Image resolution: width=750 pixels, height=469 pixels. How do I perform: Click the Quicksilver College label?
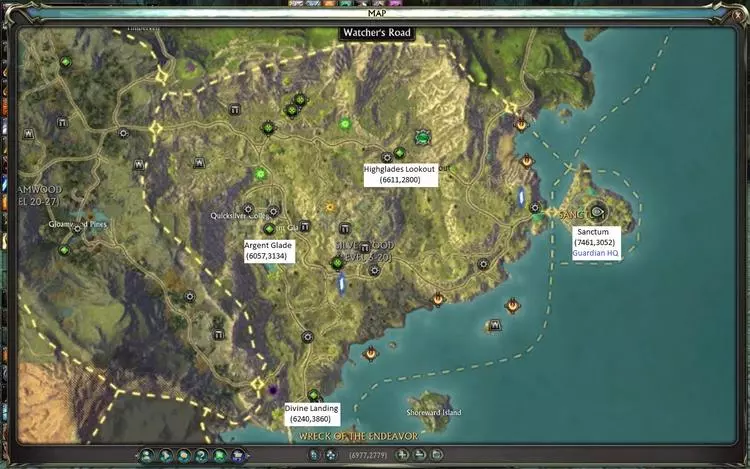coord(241,216)
